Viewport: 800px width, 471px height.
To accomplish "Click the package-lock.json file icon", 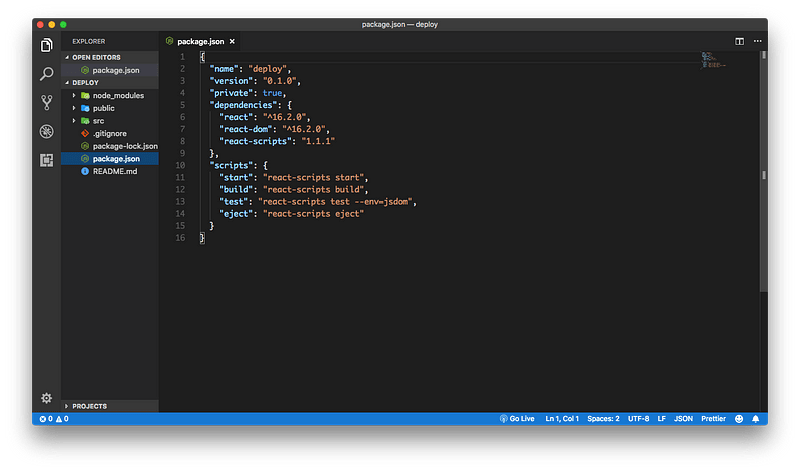I will click(85, 146).
